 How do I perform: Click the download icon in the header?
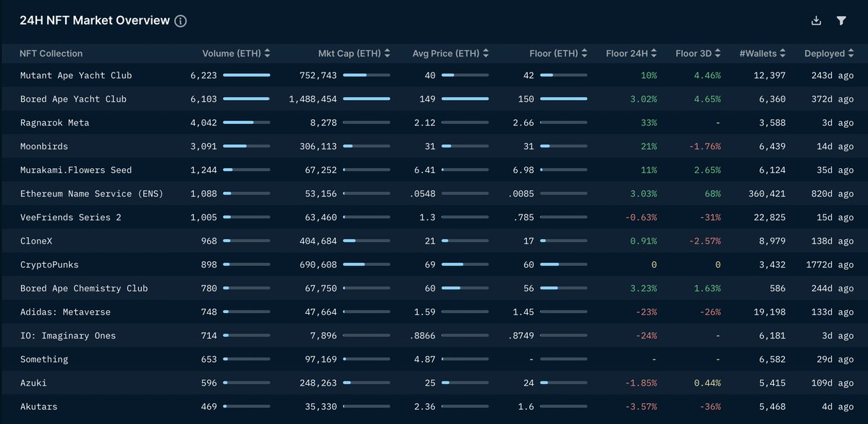(x=816, y=21)
